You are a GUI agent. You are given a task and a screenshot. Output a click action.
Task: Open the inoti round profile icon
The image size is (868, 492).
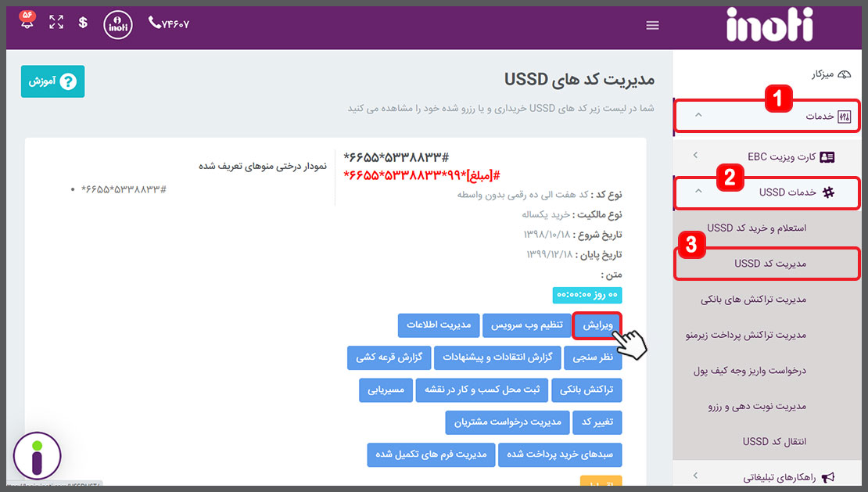pyautogui.click(x=118, y=23)
